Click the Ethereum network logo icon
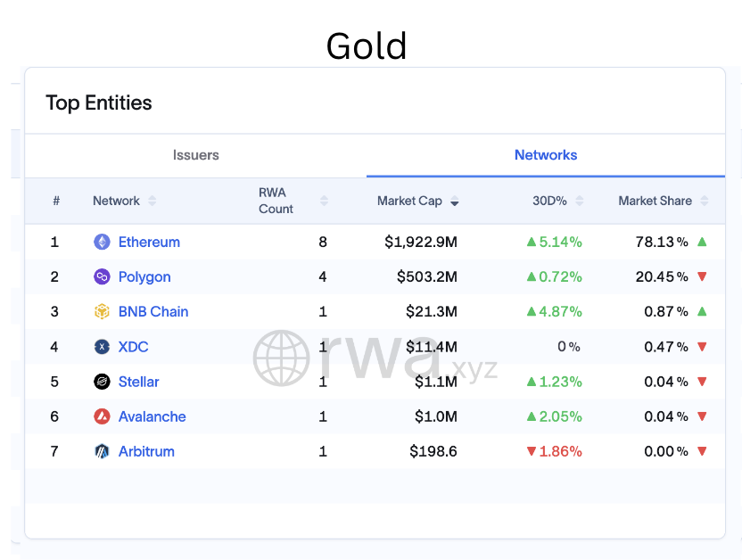The width and height of the screenshot is (742, 560). pyautogui.click(x=102, y=242)
